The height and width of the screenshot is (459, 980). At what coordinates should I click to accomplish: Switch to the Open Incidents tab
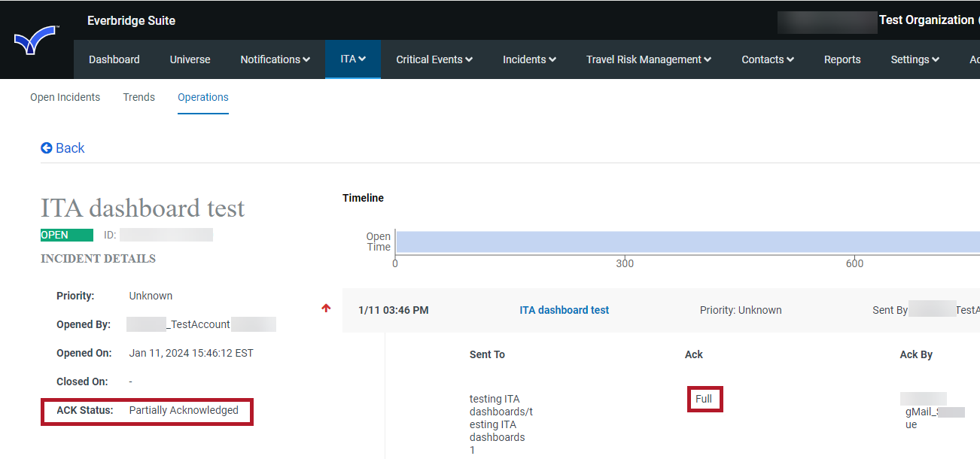click(x=65, y=97)
